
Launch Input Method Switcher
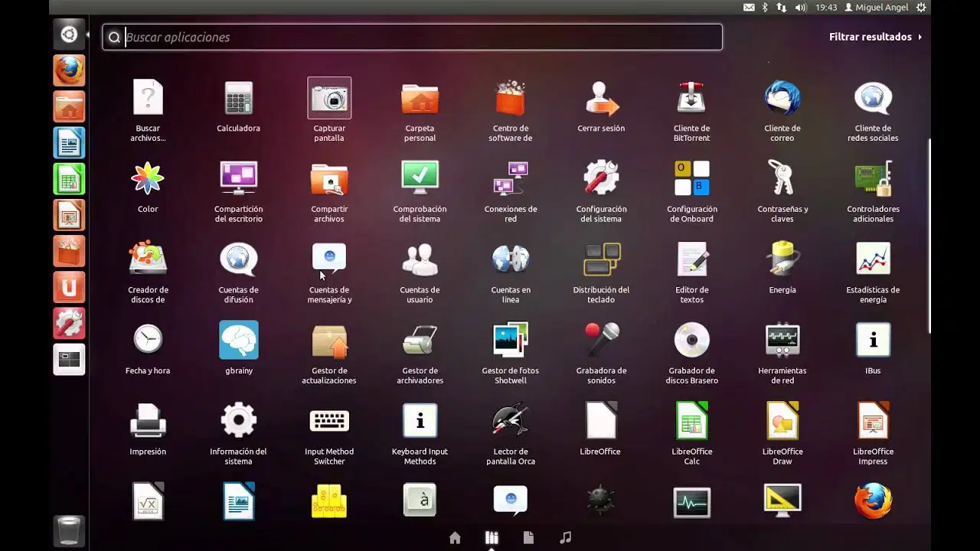pyautogui.click(x=329, y=421)
